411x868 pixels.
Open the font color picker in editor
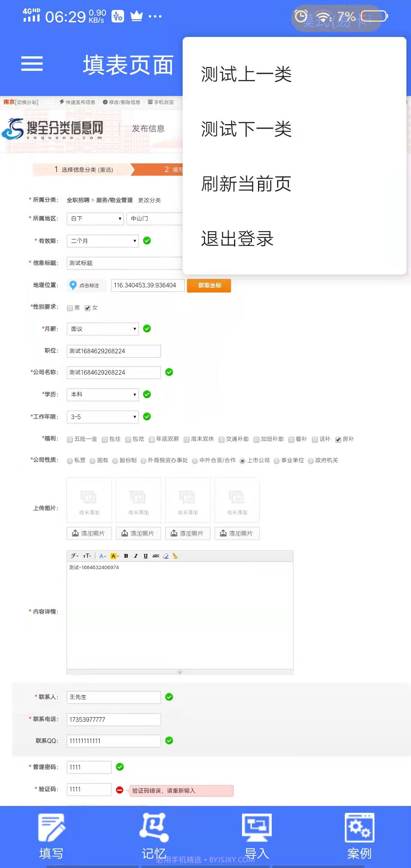(x=102, y=556)
